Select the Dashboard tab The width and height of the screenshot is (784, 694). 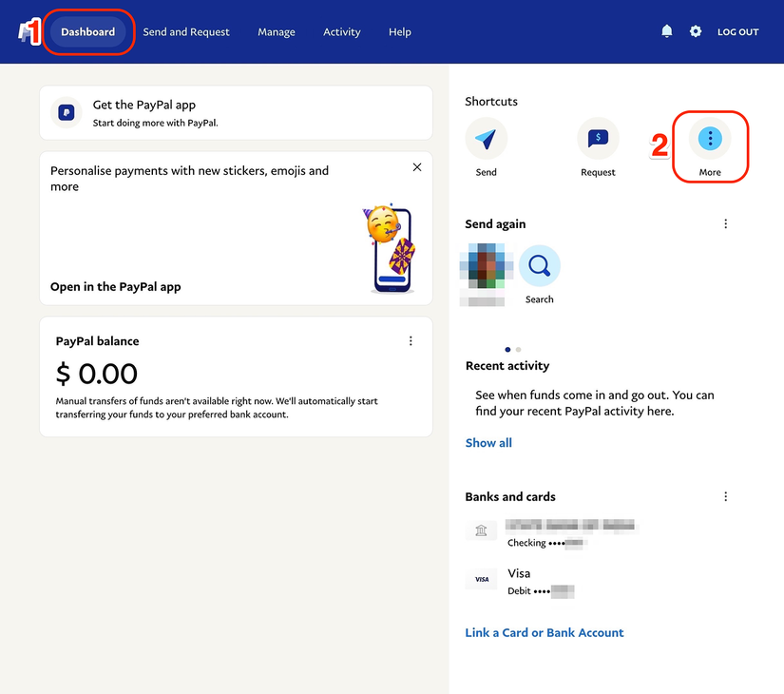coord(87,31)
